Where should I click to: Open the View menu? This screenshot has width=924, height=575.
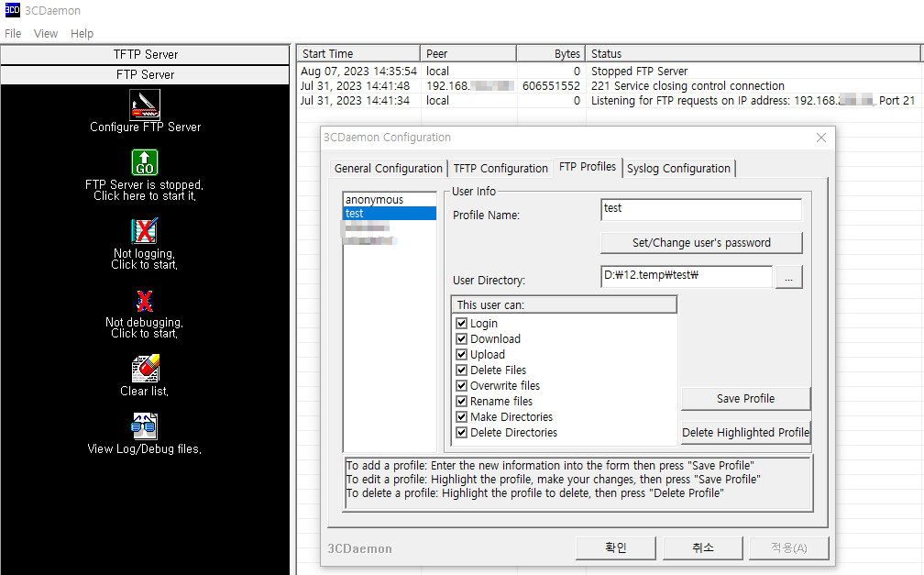click(x=46, y=34)
